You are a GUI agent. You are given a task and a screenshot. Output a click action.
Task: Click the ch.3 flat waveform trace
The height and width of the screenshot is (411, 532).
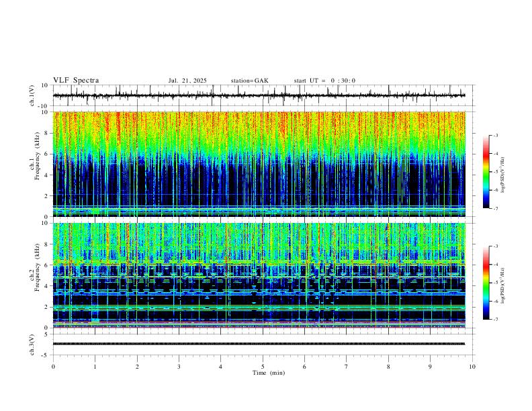(x=259, y=344)
